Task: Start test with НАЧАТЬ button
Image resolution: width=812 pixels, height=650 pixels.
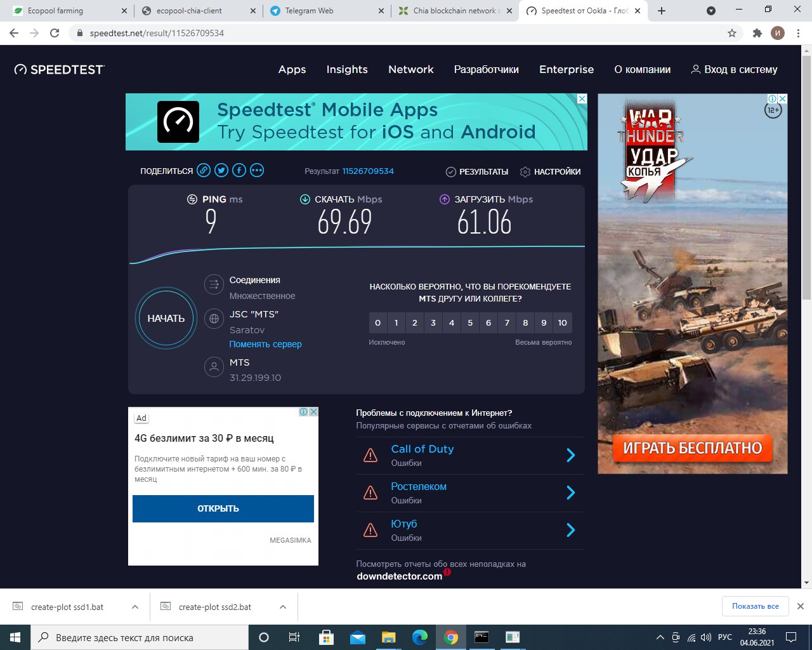Action: click(x=166, y=318)
